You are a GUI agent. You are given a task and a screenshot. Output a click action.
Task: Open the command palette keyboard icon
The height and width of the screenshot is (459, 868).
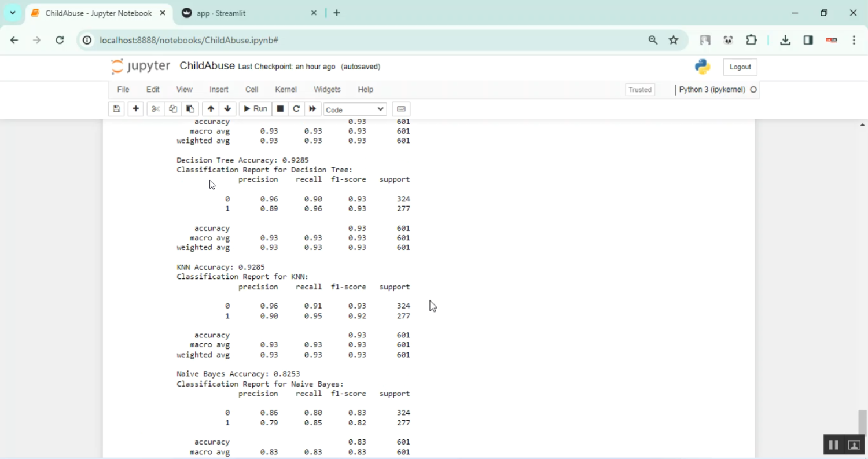tap(401, 109)
